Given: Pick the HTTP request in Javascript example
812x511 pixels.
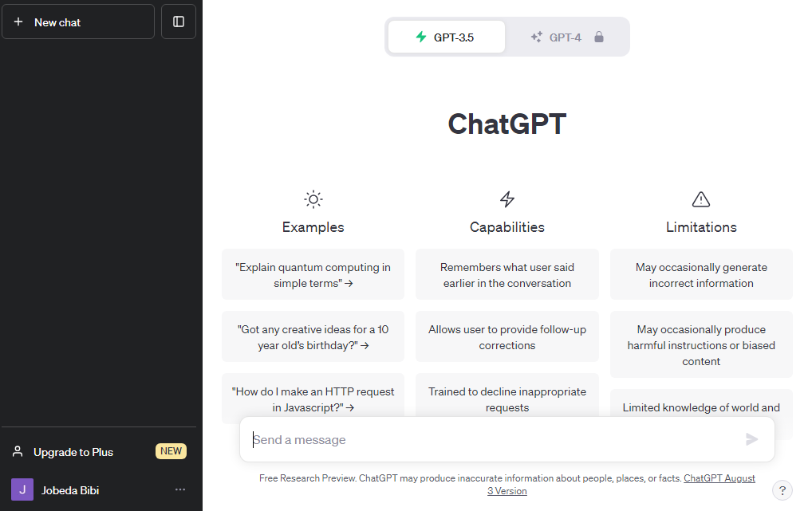Looking at the screenshot, I should tap(313, 399).
